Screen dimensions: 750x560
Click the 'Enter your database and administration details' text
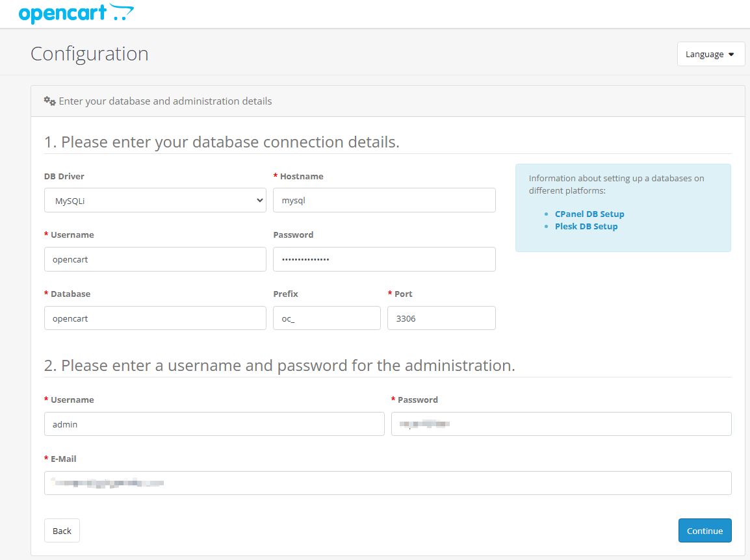pos(165,101)
